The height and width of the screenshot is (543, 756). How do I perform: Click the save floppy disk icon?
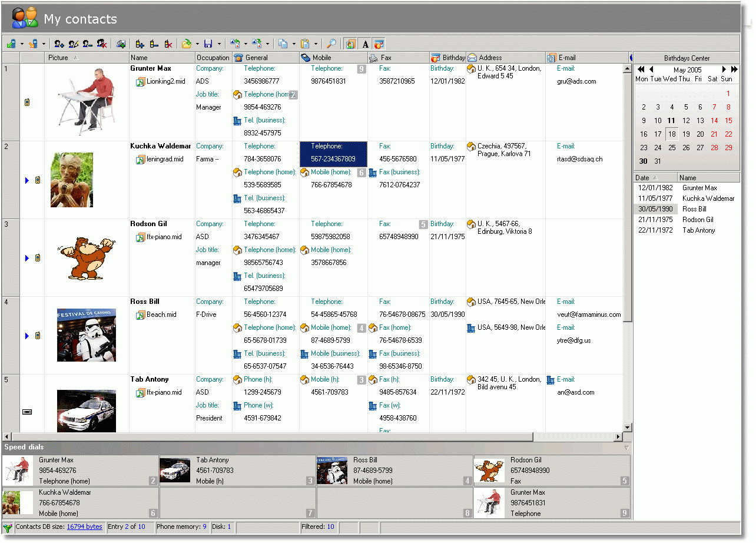pyautogui.click(x=208, y=44)
